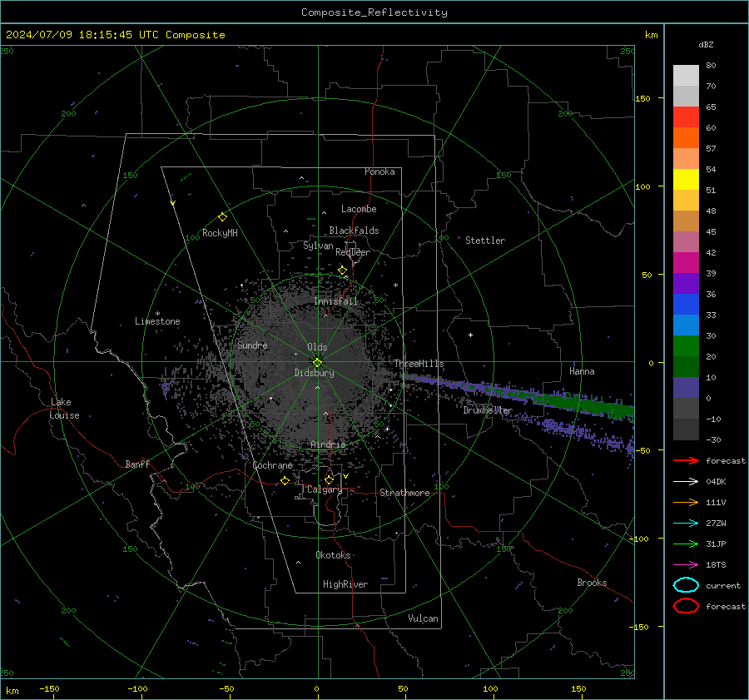The height and width of the screenshot is (700, 749).
Task: Click the RockyMH label
Action: (220, 233)
